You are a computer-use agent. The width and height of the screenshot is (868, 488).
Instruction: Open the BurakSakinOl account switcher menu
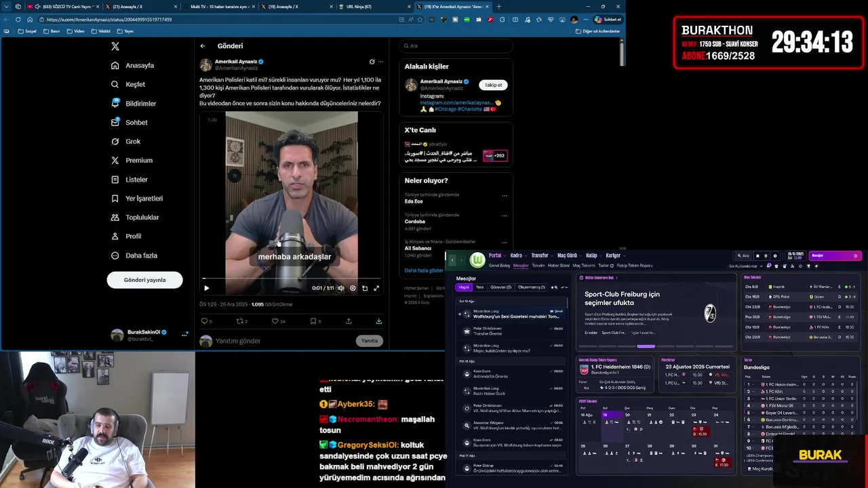point(184,335)
